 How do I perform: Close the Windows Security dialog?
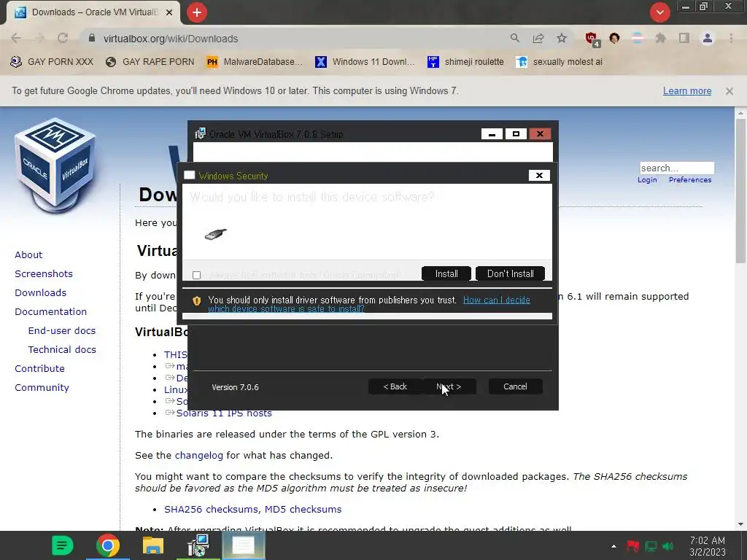539,175
